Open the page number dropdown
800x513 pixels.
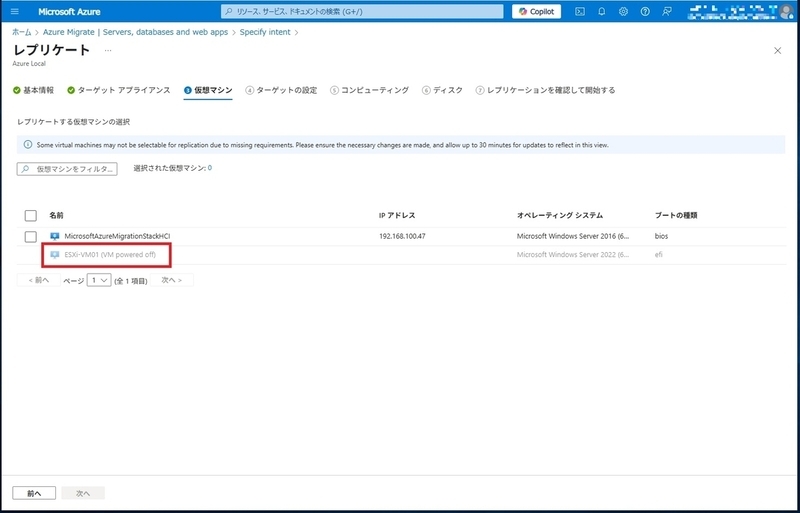(x=99, y=280)
